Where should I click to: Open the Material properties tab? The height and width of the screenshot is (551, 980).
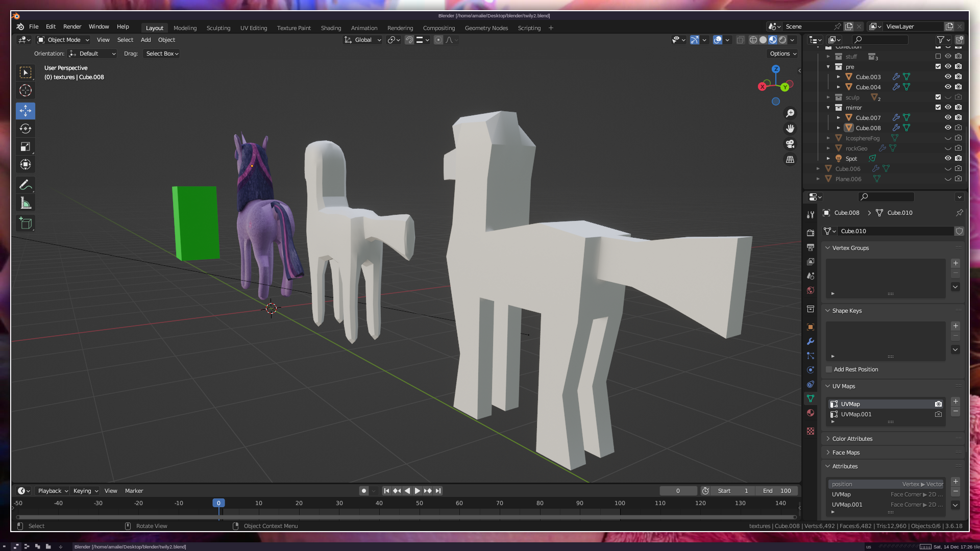click(811, 413)
